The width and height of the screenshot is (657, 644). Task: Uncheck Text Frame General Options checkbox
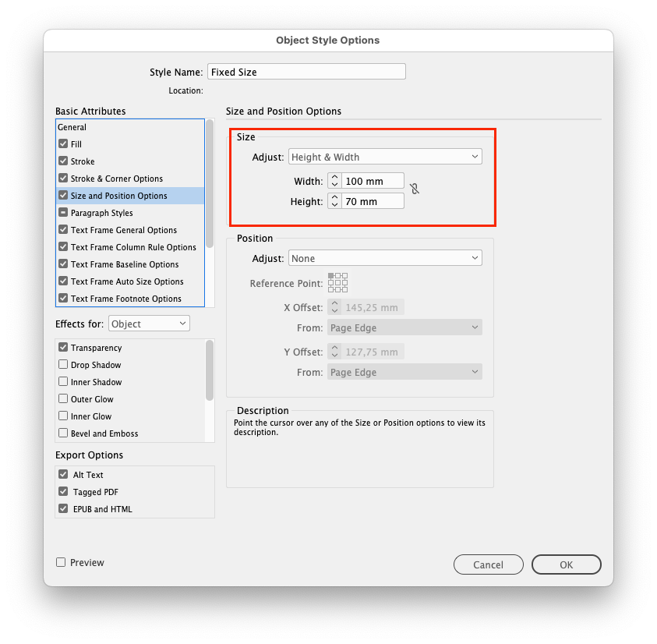pyautogui.click(x=63, y=230)
